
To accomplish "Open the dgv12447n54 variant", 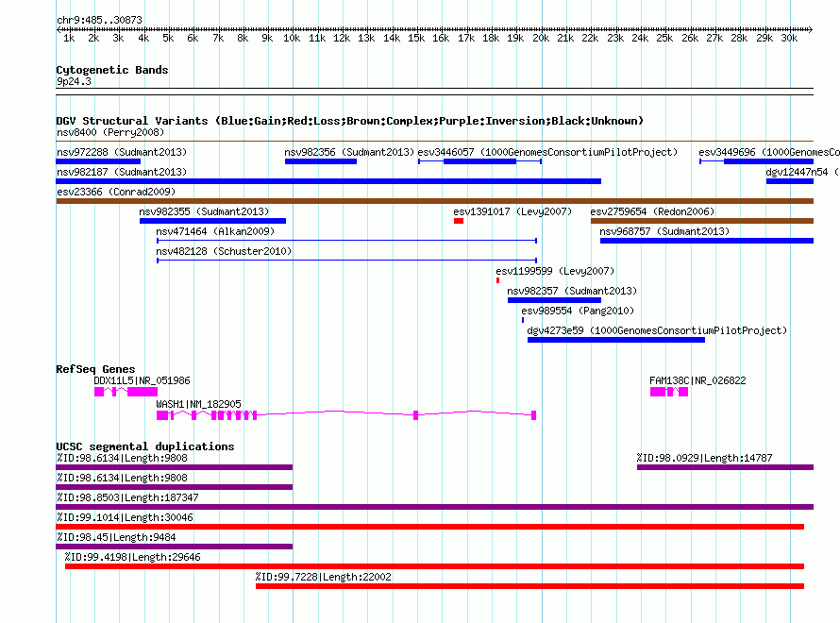I will (x=790, y=181).
